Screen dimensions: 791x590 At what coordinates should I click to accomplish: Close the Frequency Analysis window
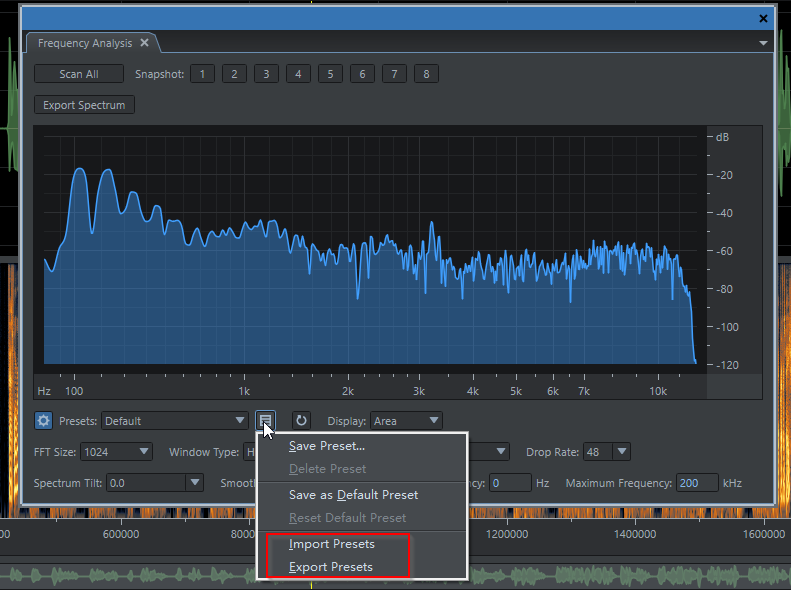(764, 18)
